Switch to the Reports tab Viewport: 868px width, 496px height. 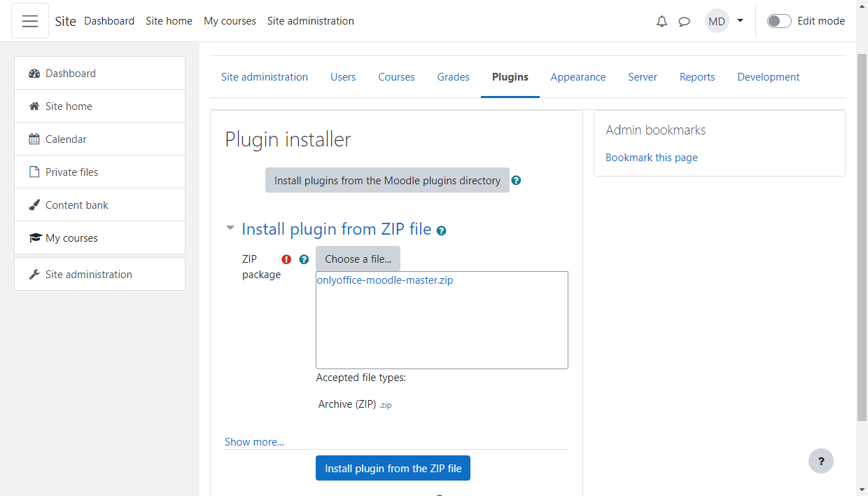pos(697,77)
